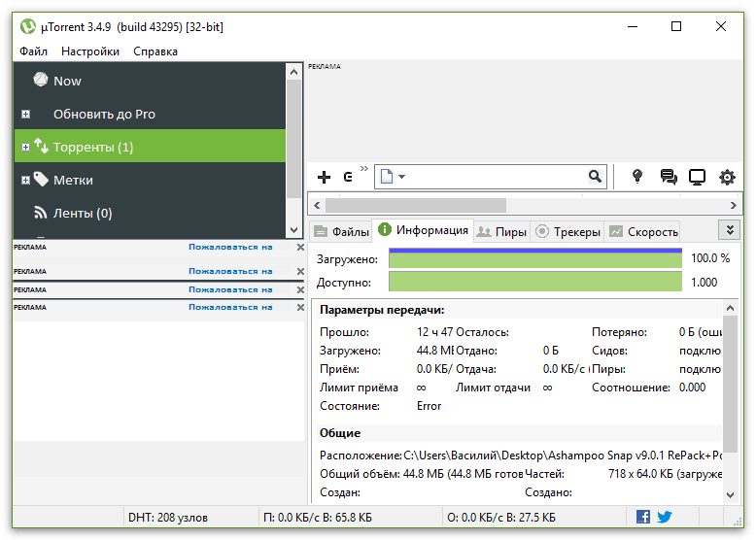Click the Доступно availability bar
This screenshot has width=756, height=540.
click(535, 282)
